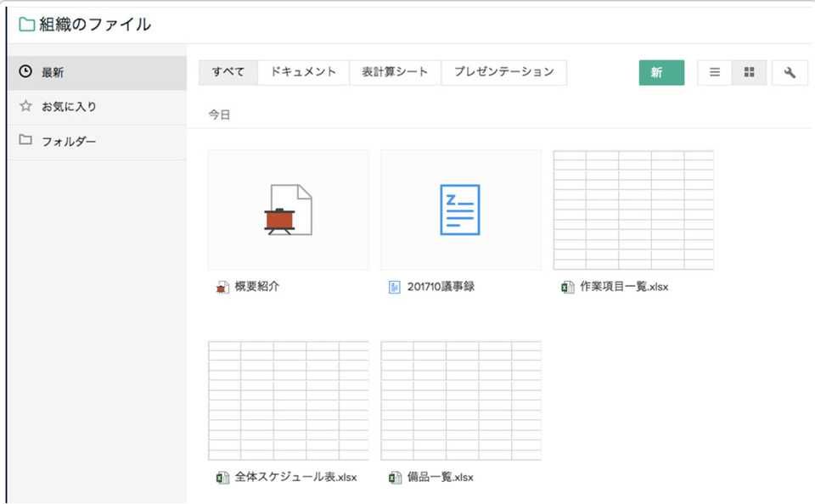Viewport: 815px width, 504px height.
Task: Open the wrench settings icon
Action: 790,72
